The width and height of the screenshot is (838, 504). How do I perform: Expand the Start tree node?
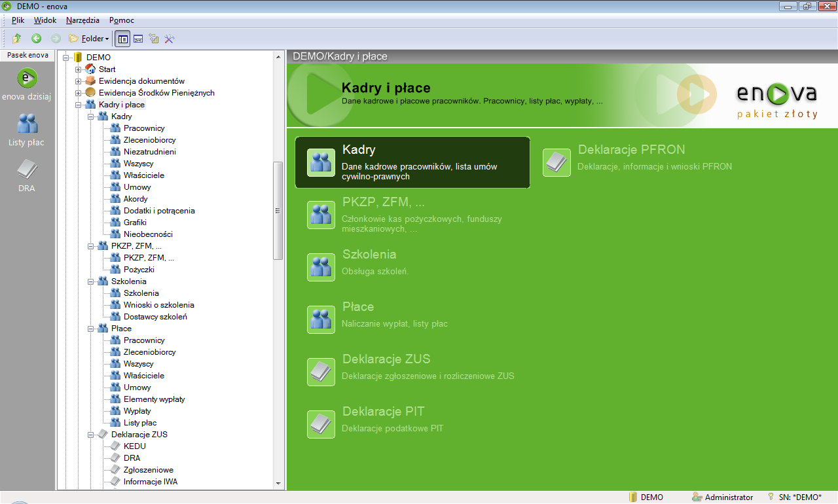[79, 69]
